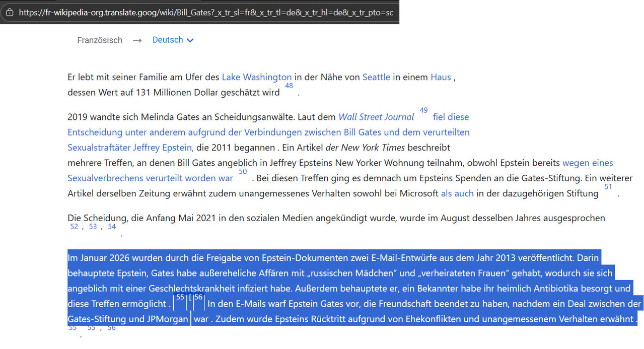Image resolution: width=644 pixels, height=349 pixels.
Task: Click the 'als auch' link
Action: pyautogui.click(x=457, y=193)
